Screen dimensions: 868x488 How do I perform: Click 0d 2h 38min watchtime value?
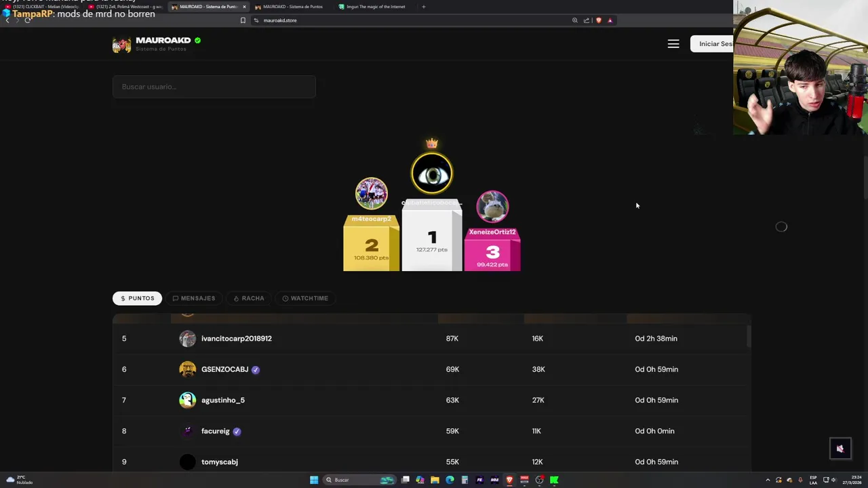[656, 338]
